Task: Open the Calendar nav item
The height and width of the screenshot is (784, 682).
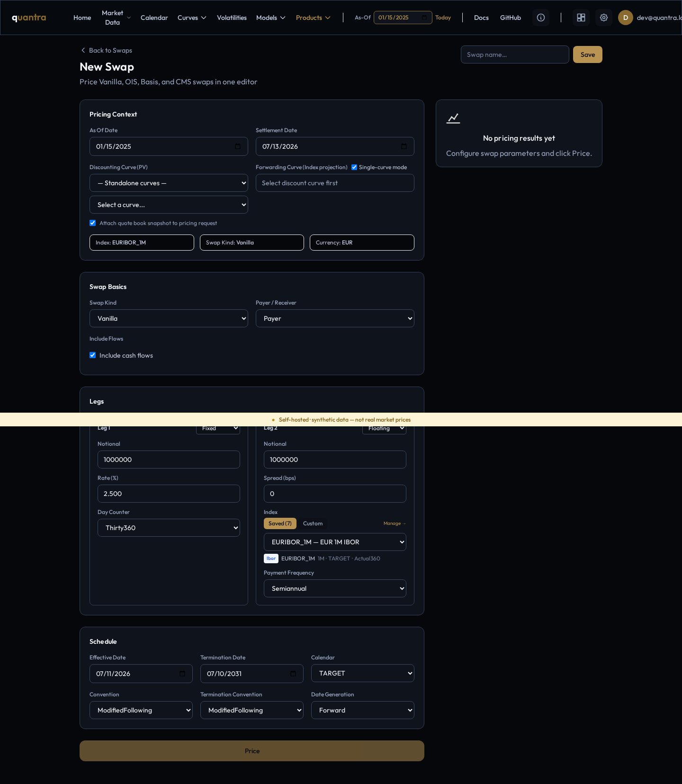Action: (x=154, y=18)
